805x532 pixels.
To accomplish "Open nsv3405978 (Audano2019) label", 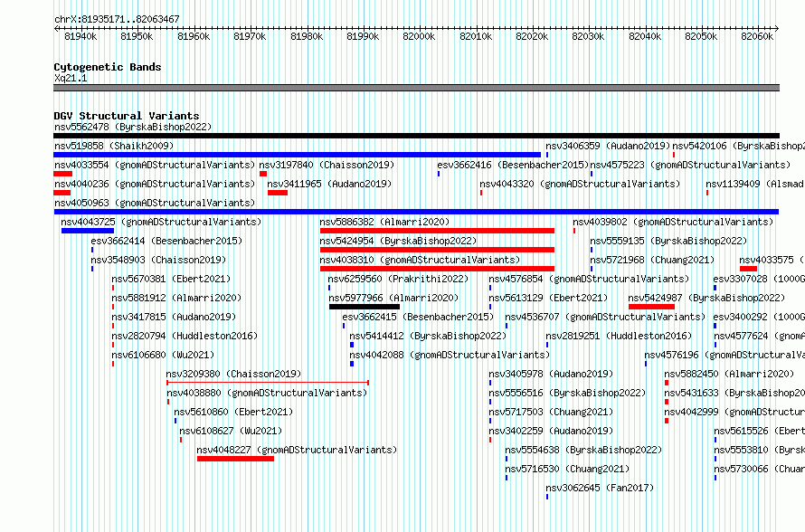I will (551, 374).
